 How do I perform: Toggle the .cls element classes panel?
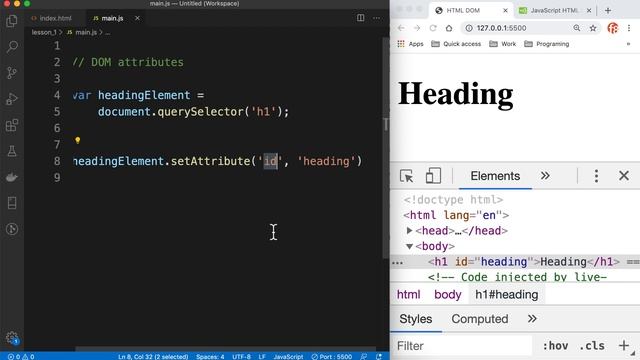592,346
